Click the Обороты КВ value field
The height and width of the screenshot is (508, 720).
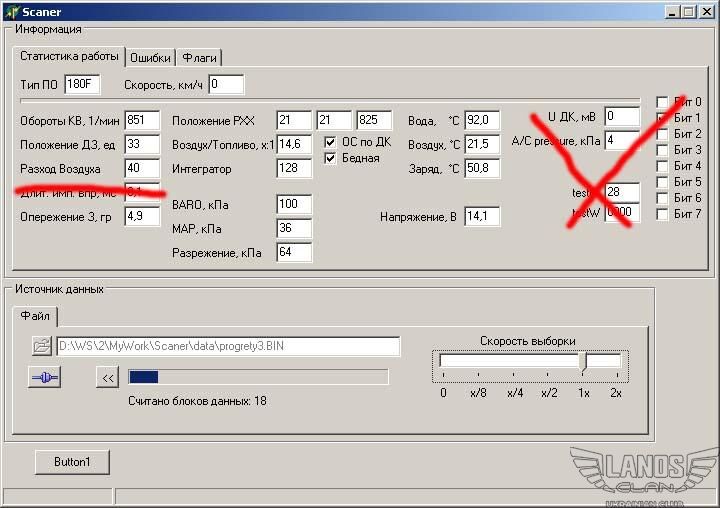click(142, 121)
